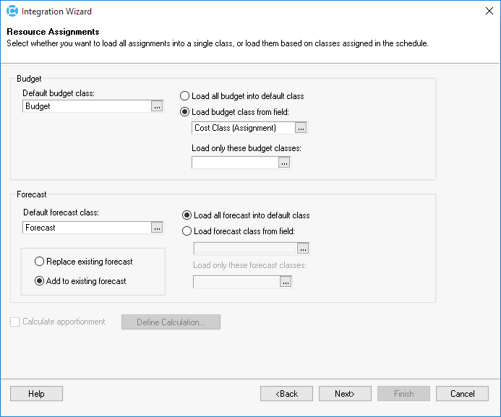
Task: Click the Load only these budget classes field
Action: [x=235, y=163]
